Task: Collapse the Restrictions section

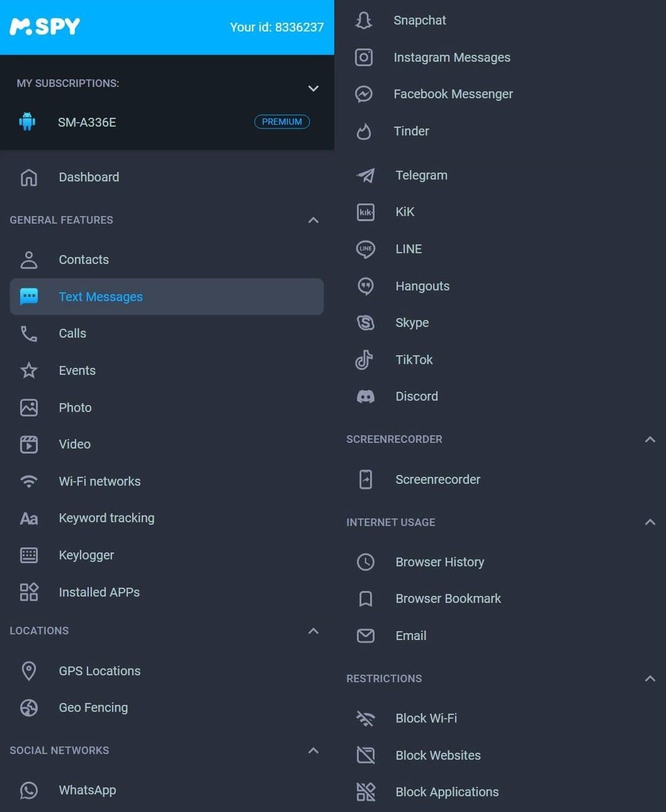Action: pyautogui.click(x=650, y=678)
